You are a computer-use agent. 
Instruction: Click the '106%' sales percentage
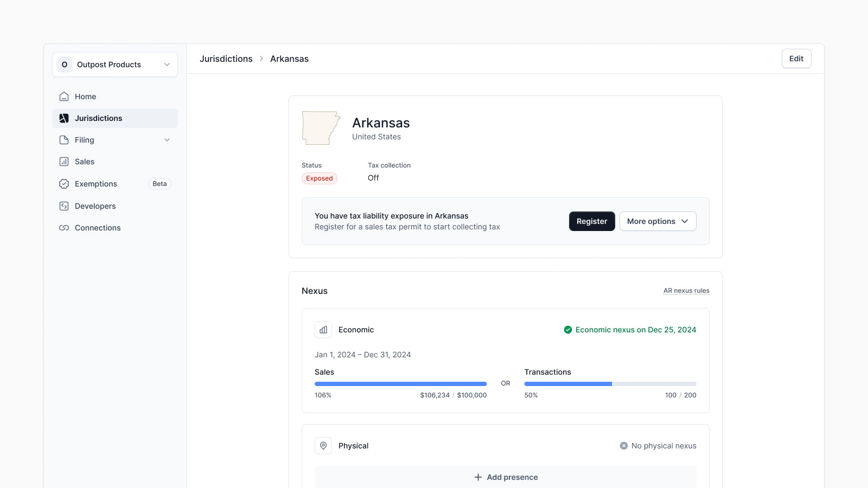323,395
